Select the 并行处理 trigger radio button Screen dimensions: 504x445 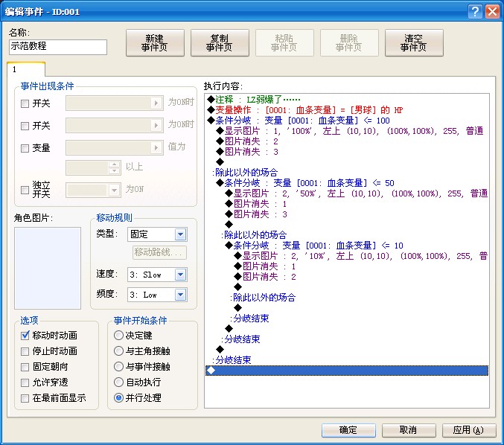pyautogui.click(x=118, y=398)
